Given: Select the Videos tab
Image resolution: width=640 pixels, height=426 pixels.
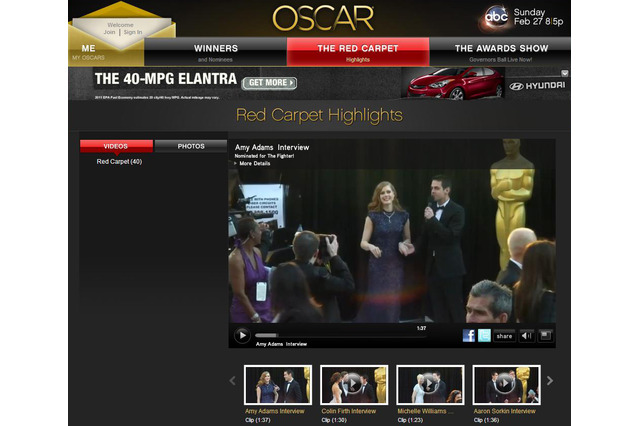Looking at the screenshot, I should coord(116,146).
